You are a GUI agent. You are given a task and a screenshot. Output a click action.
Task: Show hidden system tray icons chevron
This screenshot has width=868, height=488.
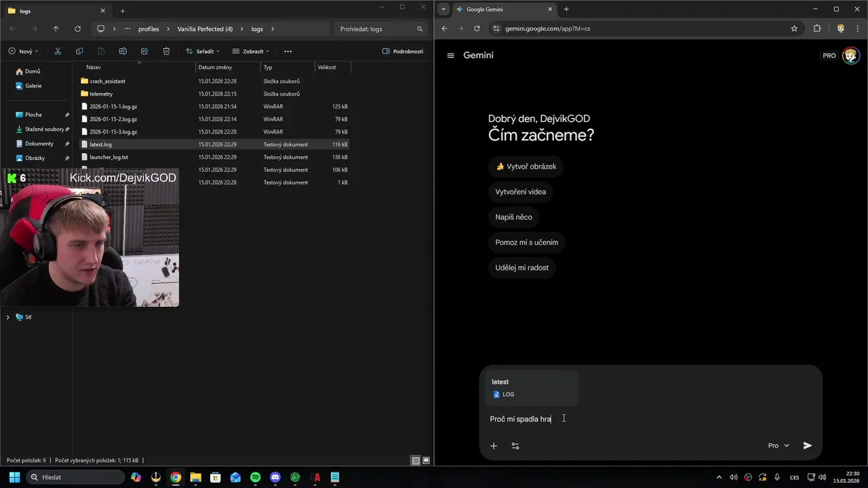tap(719, 477)
